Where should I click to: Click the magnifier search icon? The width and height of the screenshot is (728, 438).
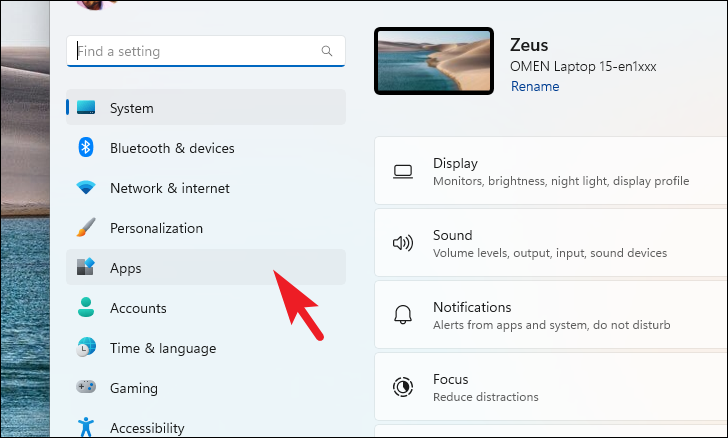point(327,51)
